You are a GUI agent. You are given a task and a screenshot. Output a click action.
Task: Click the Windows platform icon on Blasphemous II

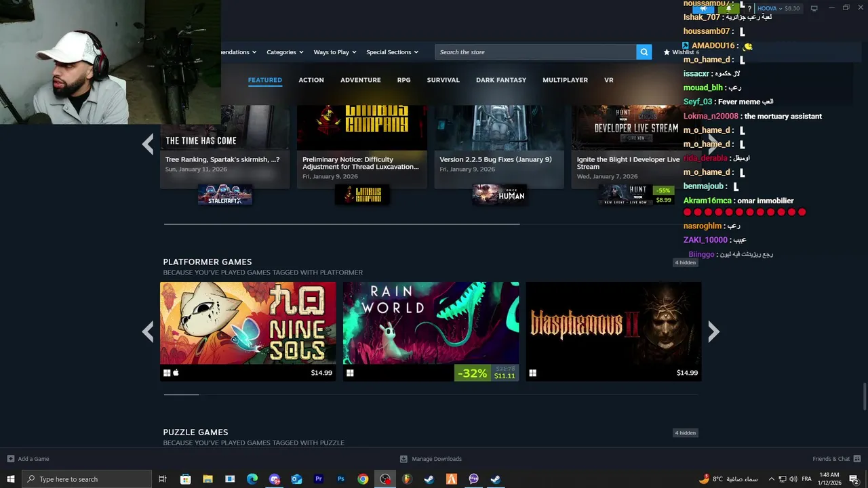pyautogui.click(x=533, y=373)
